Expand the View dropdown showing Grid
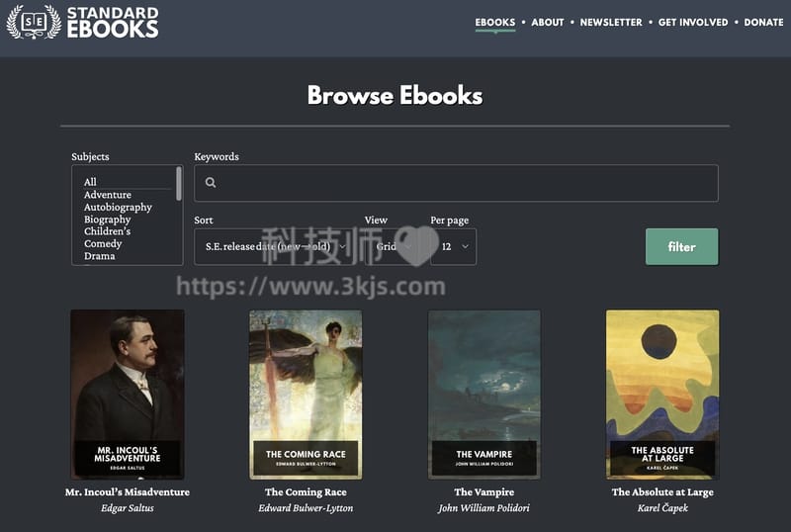 pyautogui.click(x=394, y=247)
